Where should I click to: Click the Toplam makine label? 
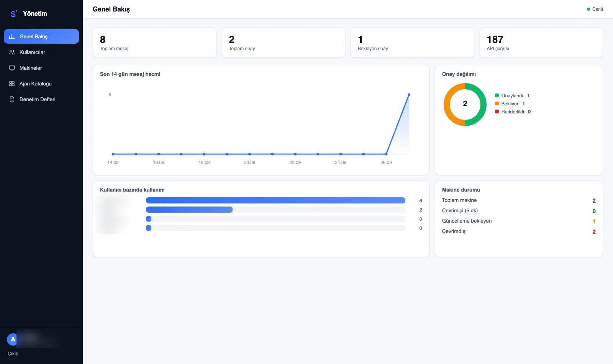(x=459, y=200)
